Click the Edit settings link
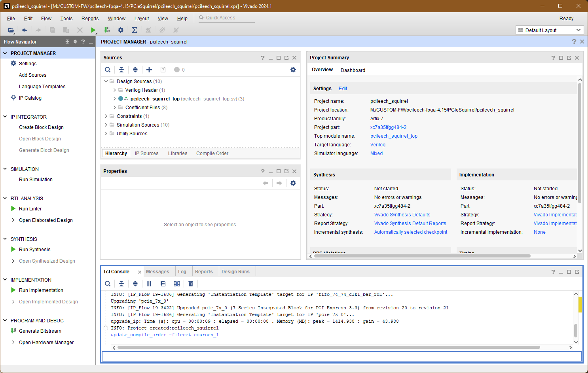 pyautogui.click(x=343, y=89)
